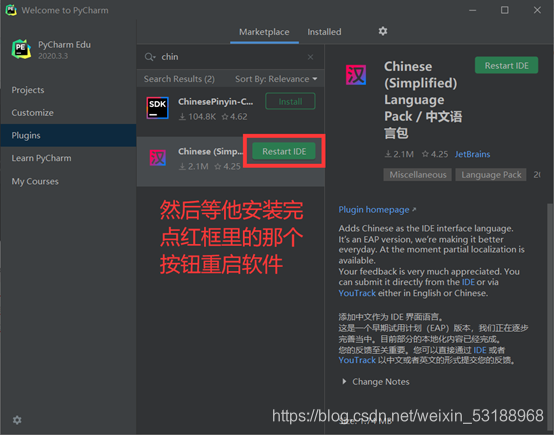Minimize the PyCharm window
Screen dimensions: 554x435
tap(472, 10)
